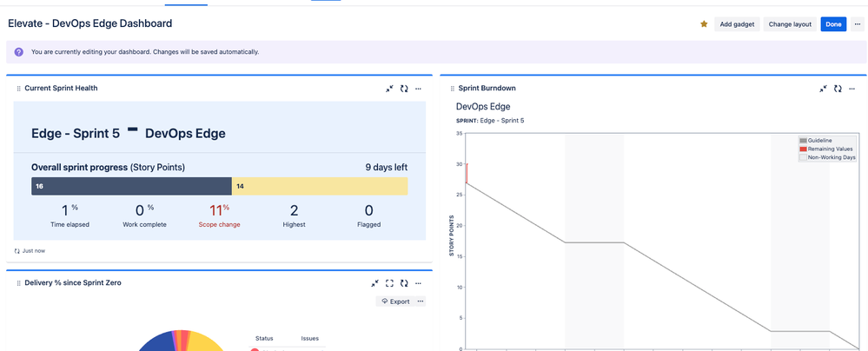
Task: Minimize the Sprint Burndown gadget
Action: [824, 89]
